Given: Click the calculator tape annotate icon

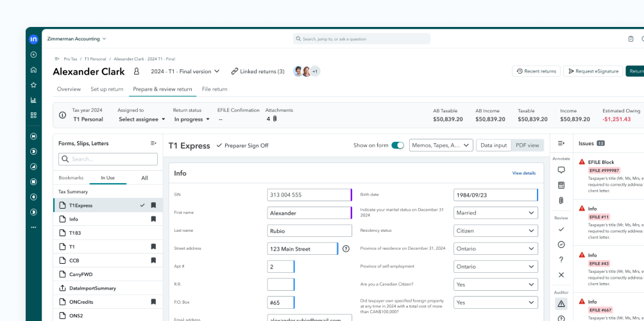Looking at the screenshot, I should pyautogui.click(x=561, y=186).
